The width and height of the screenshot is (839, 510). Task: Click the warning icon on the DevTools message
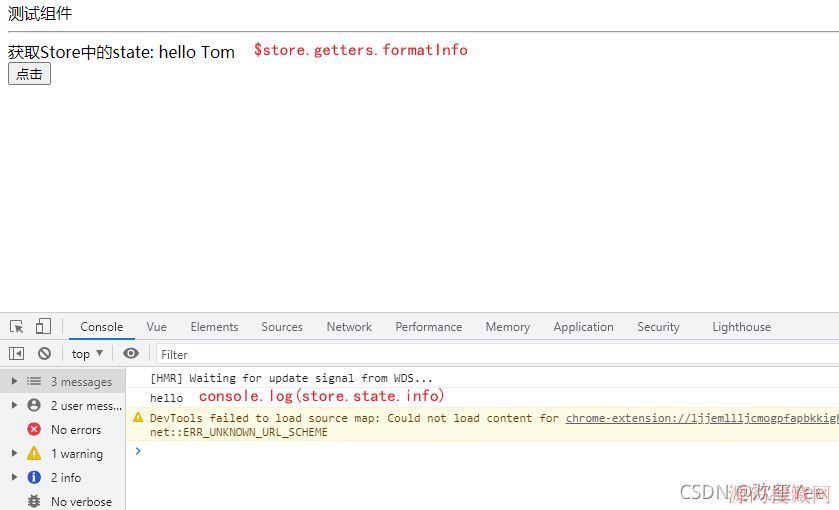click(x=138, y=417)
